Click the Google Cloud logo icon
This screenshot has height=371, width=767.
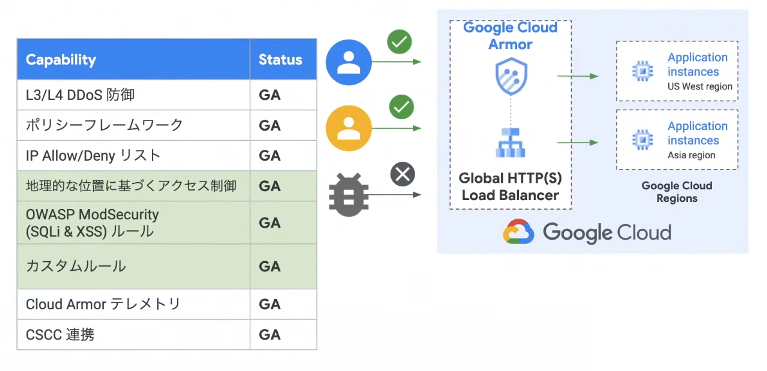[x=519, y=232]
